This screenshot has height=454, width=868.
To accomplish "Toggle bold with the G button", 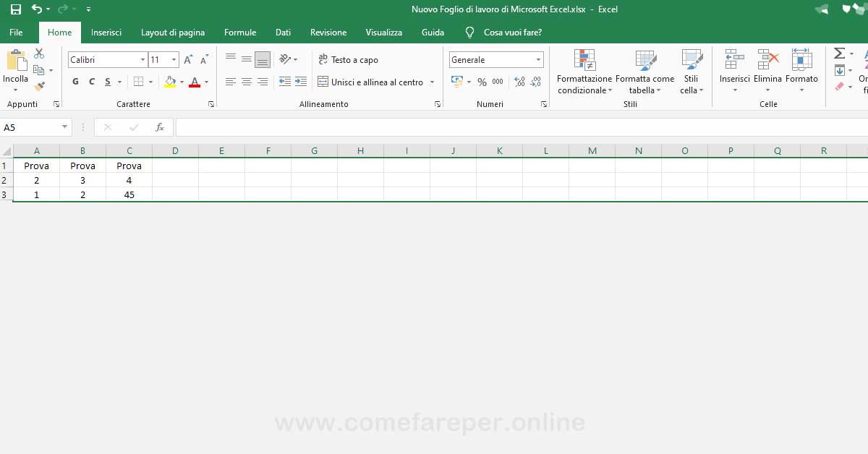I will coord(75,82).
